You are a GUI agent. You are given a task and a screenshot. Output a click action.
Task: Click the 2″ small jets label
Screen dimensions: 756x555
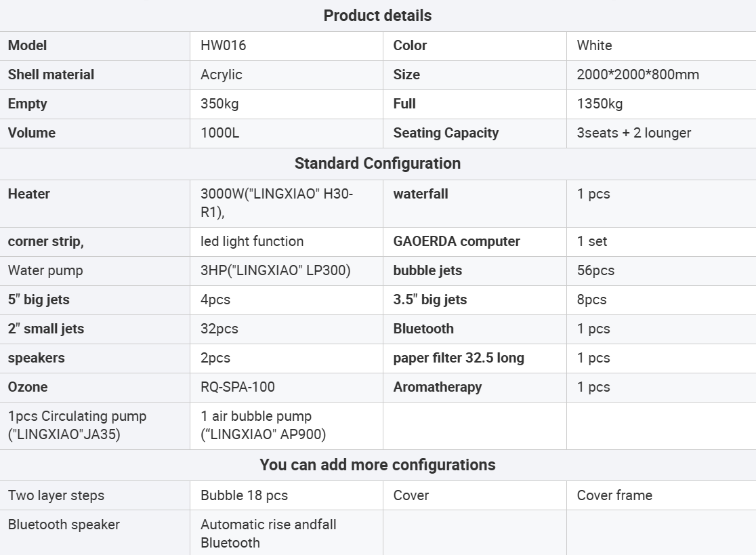coord(46,329)
